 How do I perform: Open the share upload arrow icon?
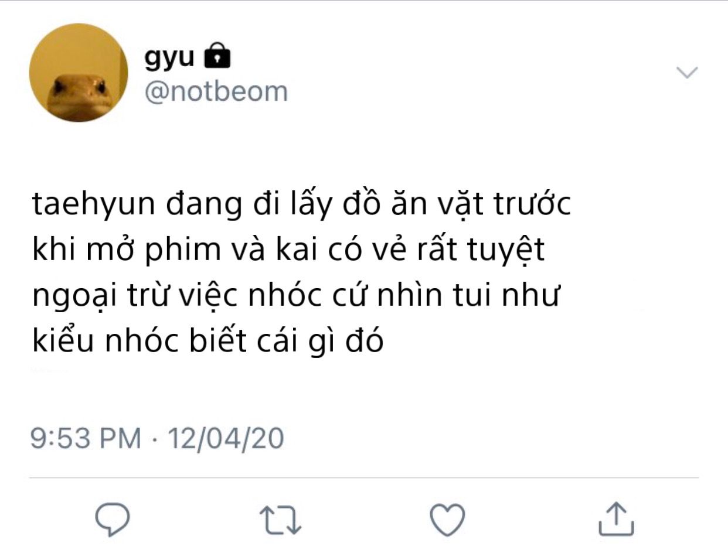coord(616,518)
